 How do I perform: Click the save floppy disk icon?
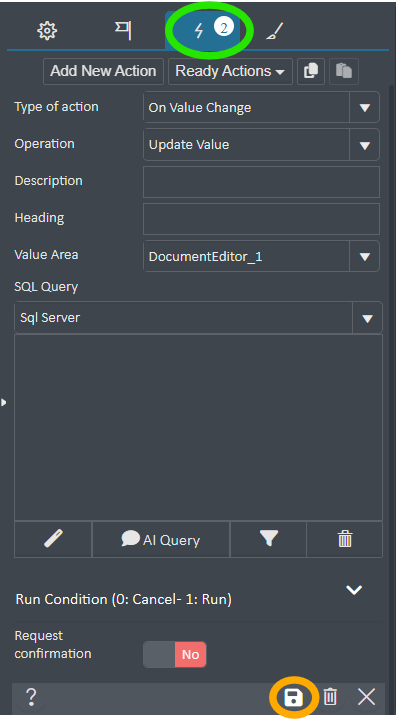pos(293,697)
